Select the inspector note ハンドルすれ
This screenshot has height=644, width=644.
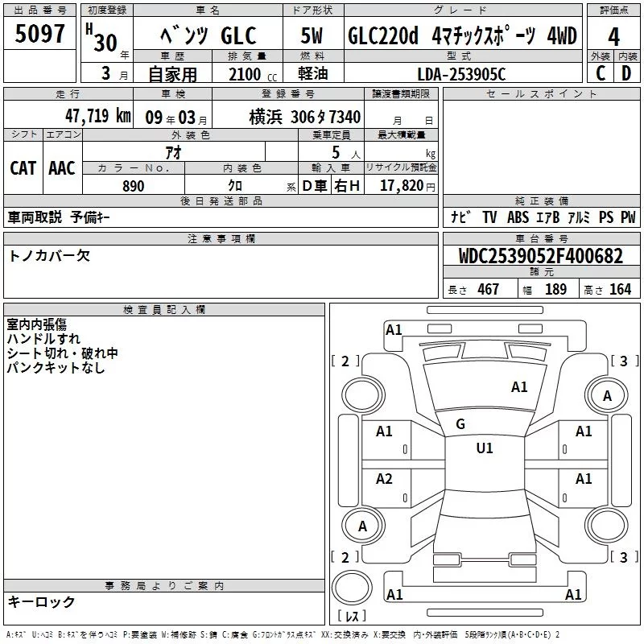[43, 339]
